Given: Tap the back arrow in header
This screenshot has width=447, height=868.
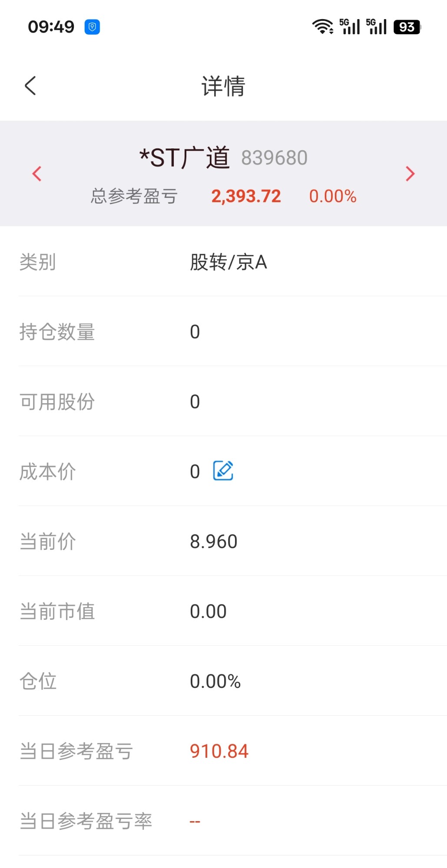Looking at the screenshot, I should [30, 85].
